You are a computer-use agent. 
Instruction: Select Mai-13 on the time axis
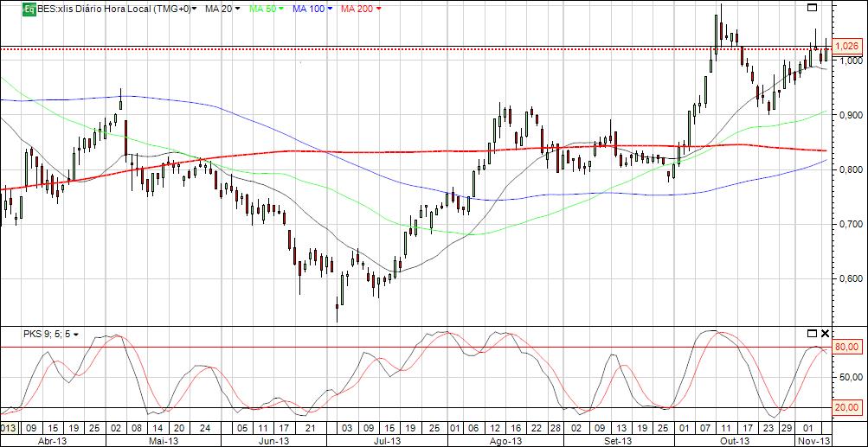click(x=164, y=441)
